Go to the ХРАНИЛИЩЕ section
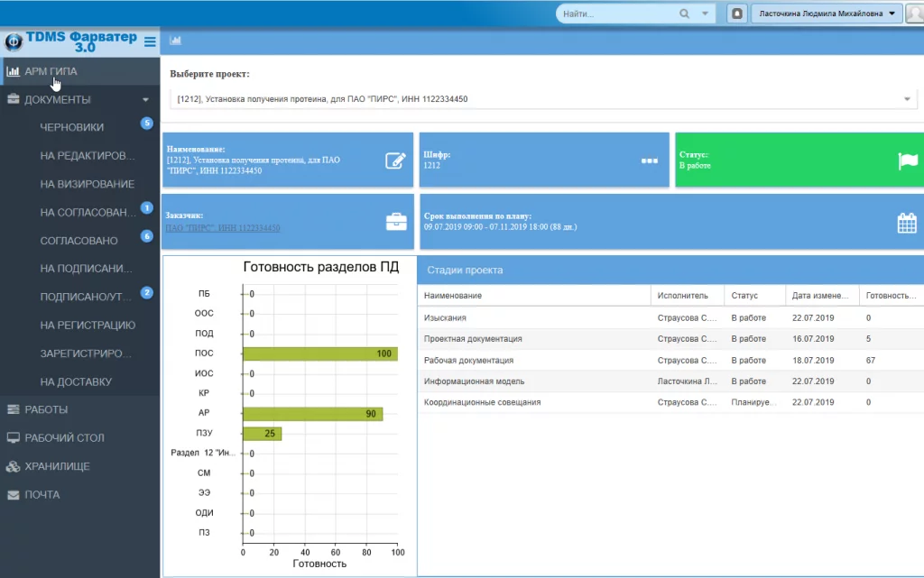This screenshot has height=578, width=924. (x=57, y=466)
